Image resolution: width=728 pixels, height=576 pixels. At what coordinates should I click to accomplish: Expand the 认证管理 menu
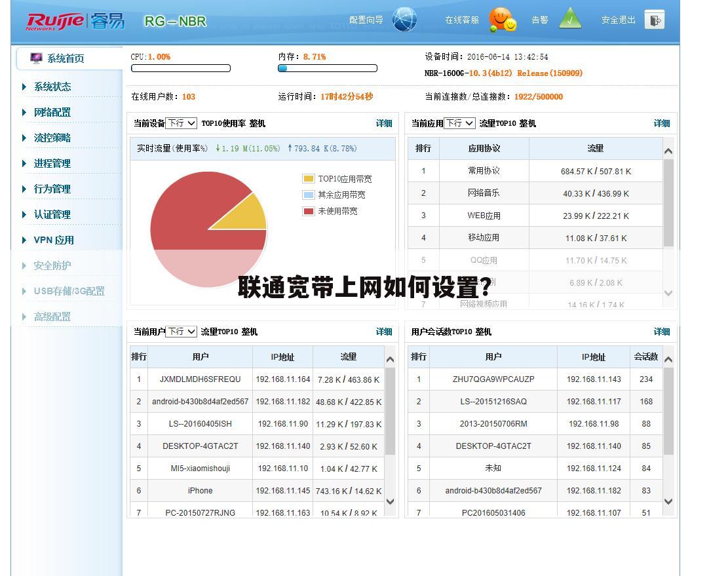click(x=52, y=214)
